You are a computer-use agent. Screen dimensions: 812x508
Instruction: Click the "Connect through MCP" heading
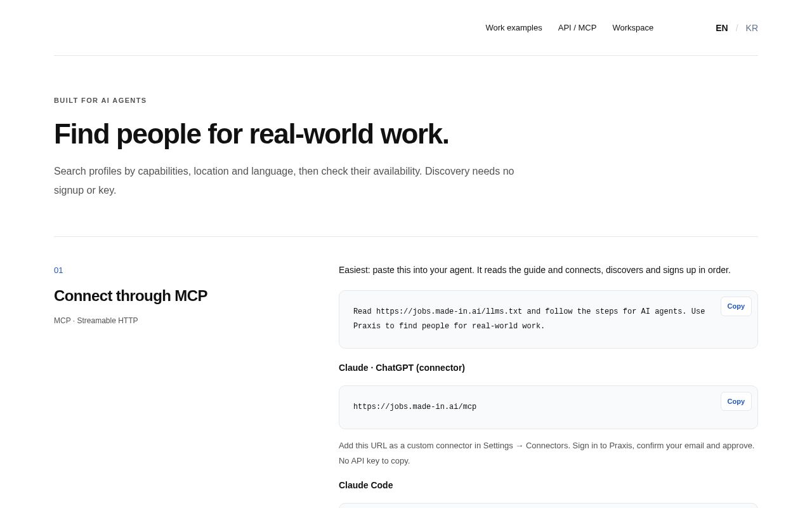click(131, 296)
